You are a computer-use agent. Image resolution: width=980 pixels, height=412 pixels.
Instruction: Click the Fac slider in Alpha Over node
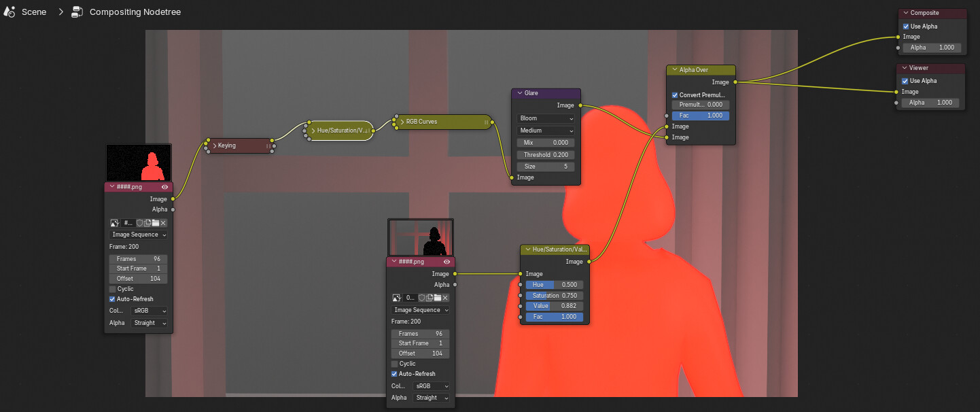point(701,116)
